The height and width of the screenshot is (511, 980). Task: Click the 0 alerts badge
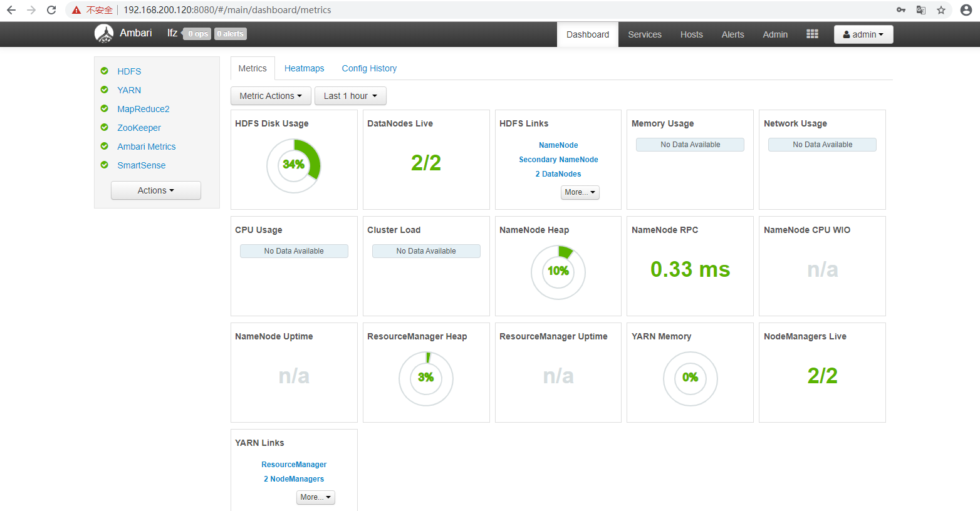231,34
